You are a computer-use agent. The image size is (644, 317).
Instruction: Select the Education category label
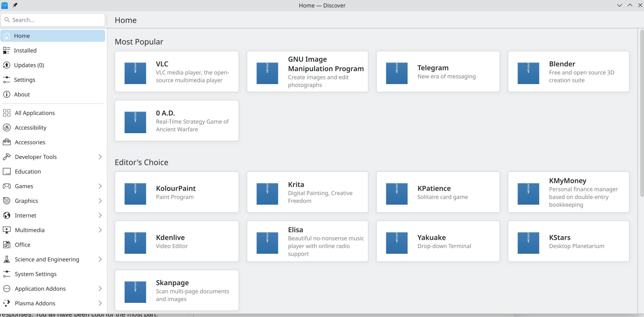(x=28, y=171)
